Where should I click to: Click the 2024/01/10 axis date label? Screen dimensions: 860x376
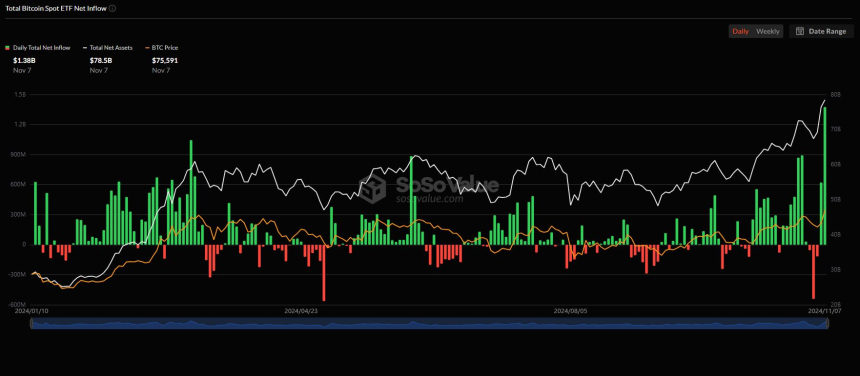tap(32, 311)
